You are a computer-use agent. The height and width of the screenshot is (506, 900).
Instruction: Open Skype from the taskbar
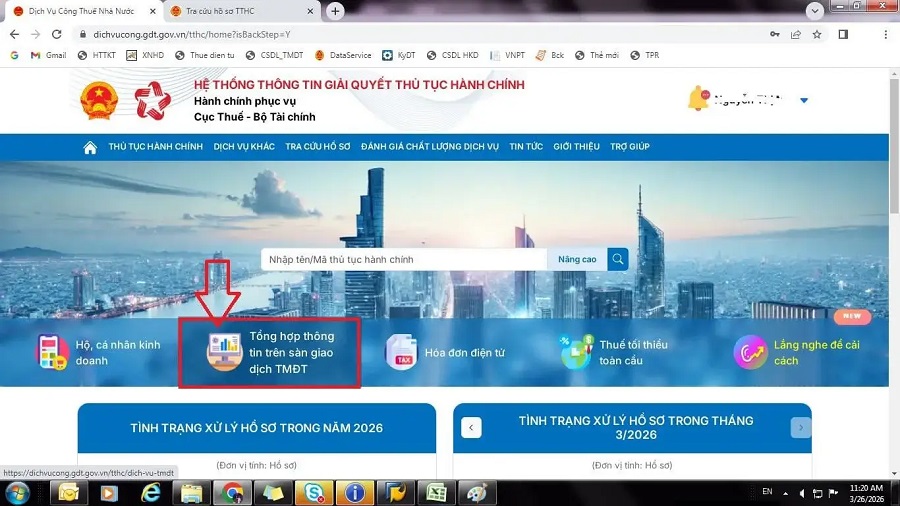pyautogui.click(x=313, y=493)
